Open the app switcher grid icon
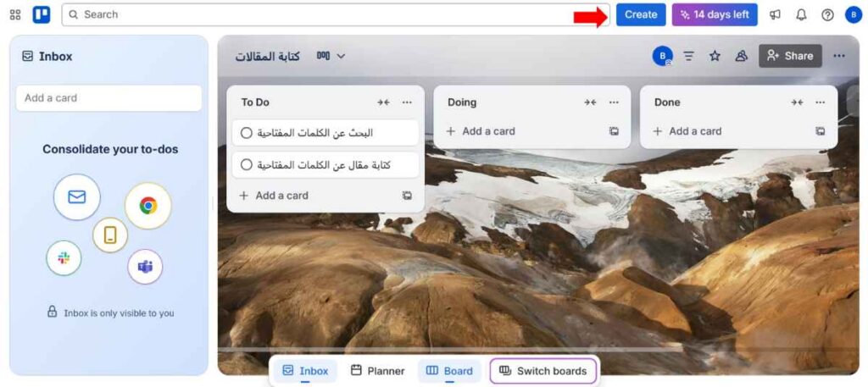The width and height of the screenshot is (868, 387). (15, 15)
